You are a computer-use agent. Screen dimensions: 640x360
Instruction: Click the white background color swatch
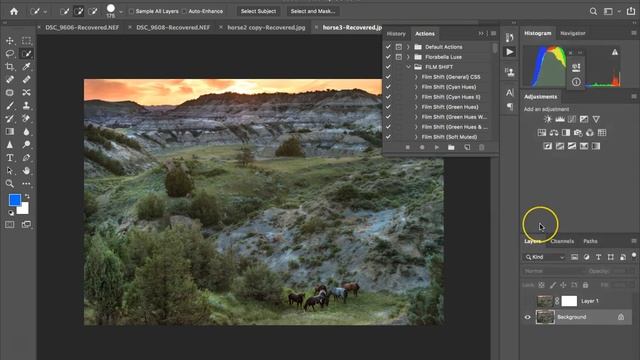point(24,209)
